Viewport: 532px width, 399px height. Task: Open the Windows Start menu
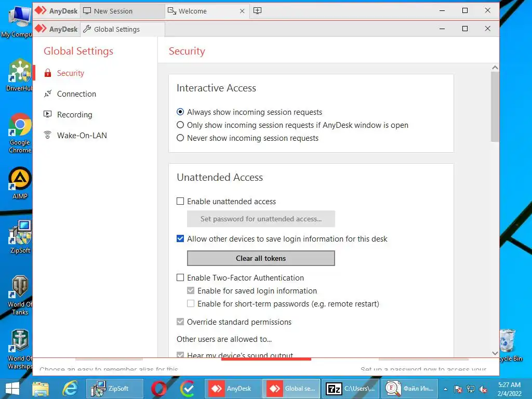12,389
